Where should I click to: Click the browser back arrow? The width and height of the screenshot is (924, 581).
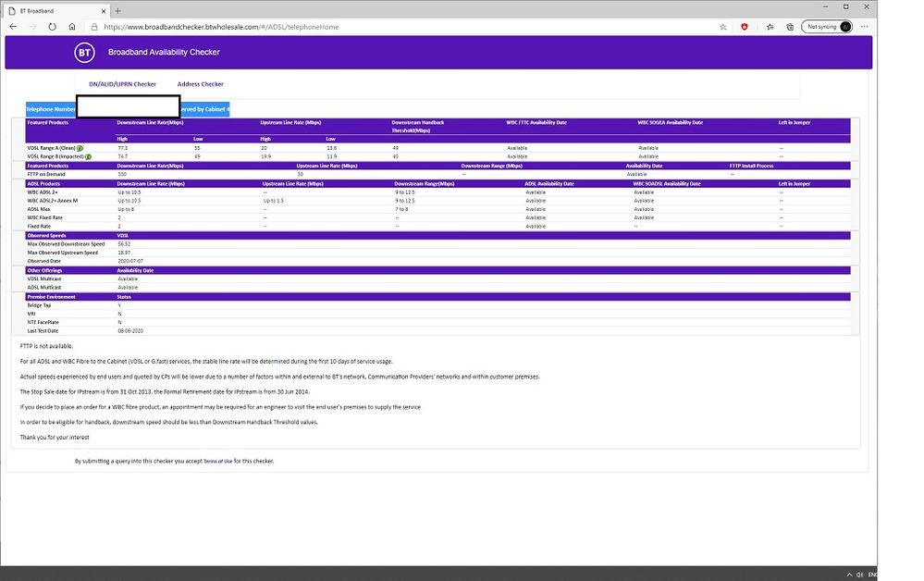tap(13, 27)
